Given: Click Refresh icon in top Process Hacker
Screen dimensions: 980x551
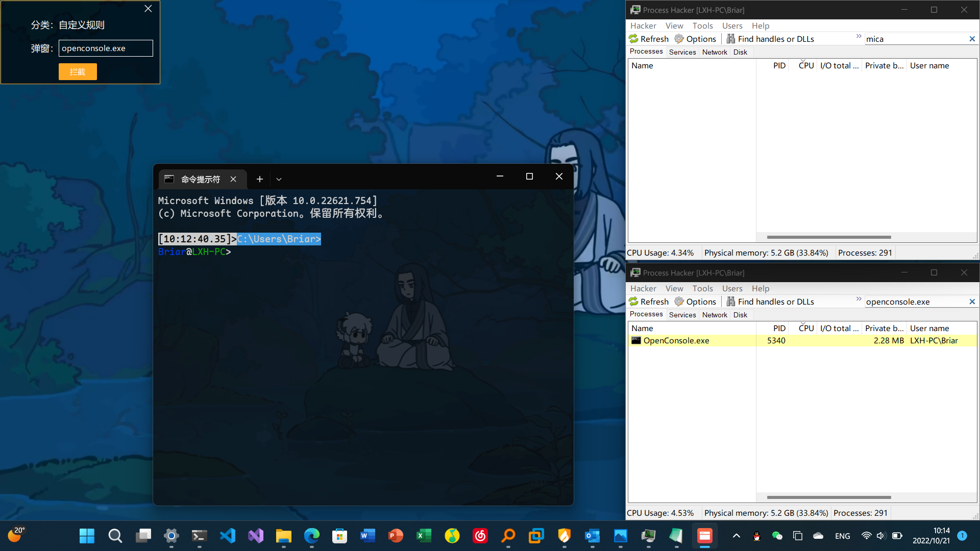Looking at the screenshot, I should pos(634,39).
